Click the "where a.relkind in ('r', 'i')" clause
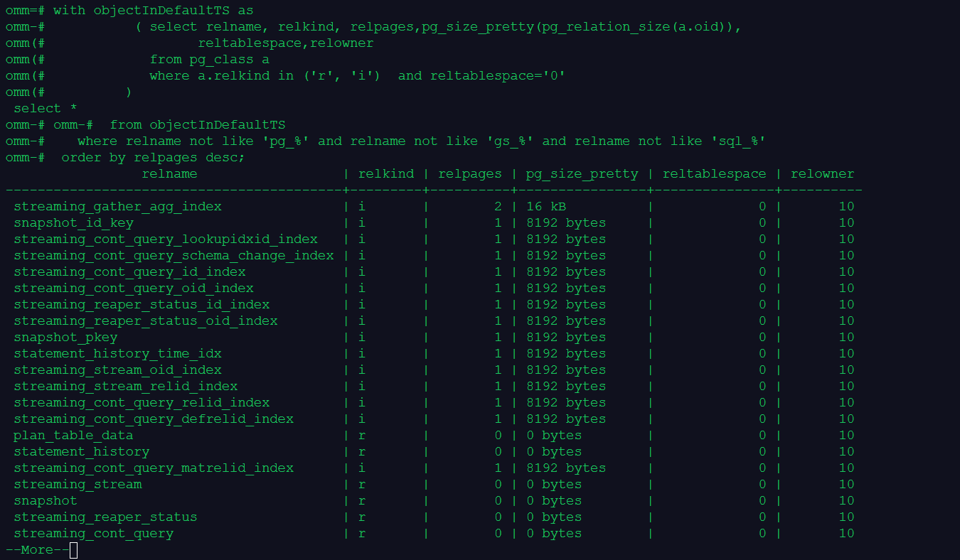960x560 pixels. pos(266,75)
